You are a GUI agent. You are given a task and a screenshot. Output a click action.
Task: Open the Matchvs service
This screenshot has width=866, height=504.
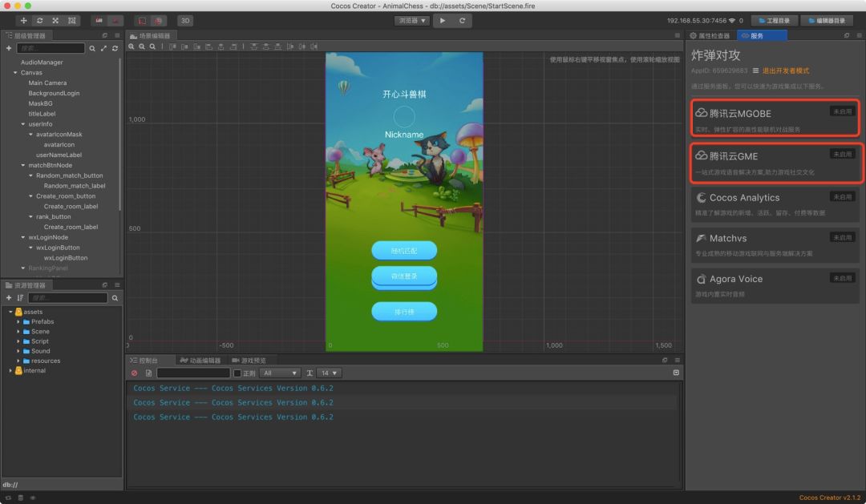pyautogui.click(x=775, y=245)
